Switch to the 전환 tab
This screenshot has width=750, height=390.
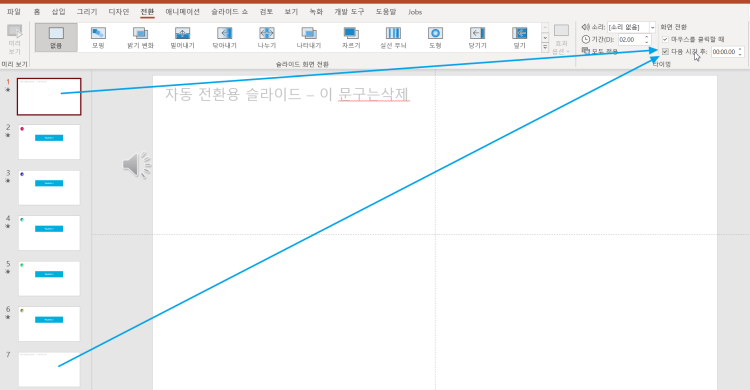pyautogui.click(x=147, y=12)
